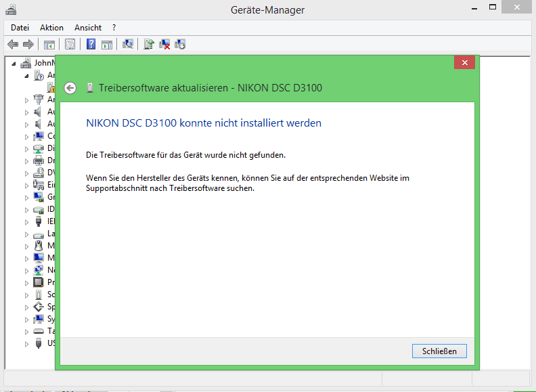The height and width of the screenshot is (392, 536).
Task: Select the graphics adapter icon 'Gr' row
Action: tap(39, 197)
